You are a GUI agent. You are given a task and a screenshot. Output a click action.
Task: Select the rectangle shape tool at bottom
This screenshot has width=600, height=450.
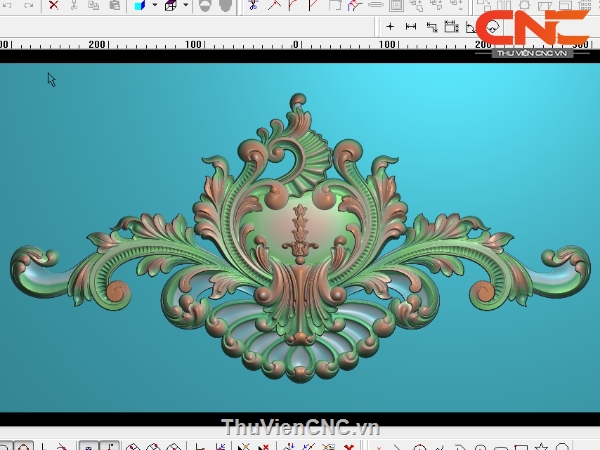point(520,446)
